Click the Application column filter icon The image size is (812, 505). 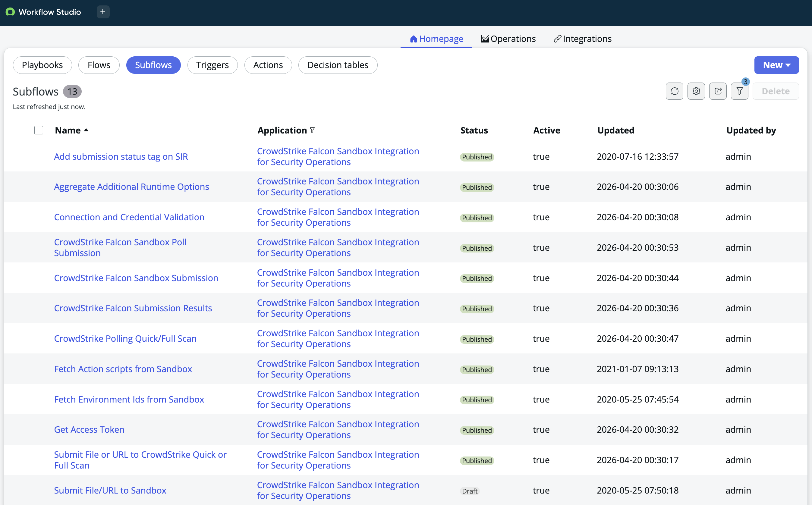(312, 130)
